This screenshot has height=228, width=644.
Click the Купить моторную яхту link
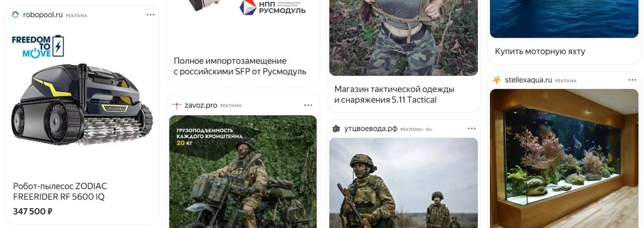540,52
